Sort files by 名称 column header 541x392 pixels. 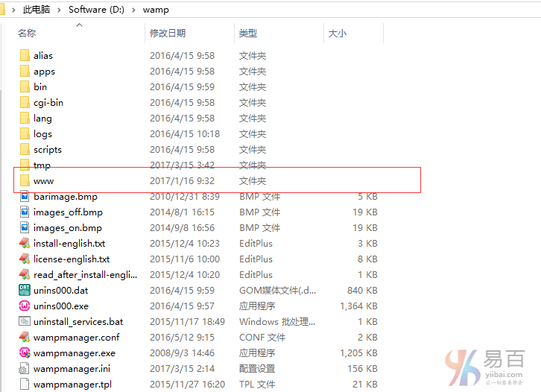(28, 34)
